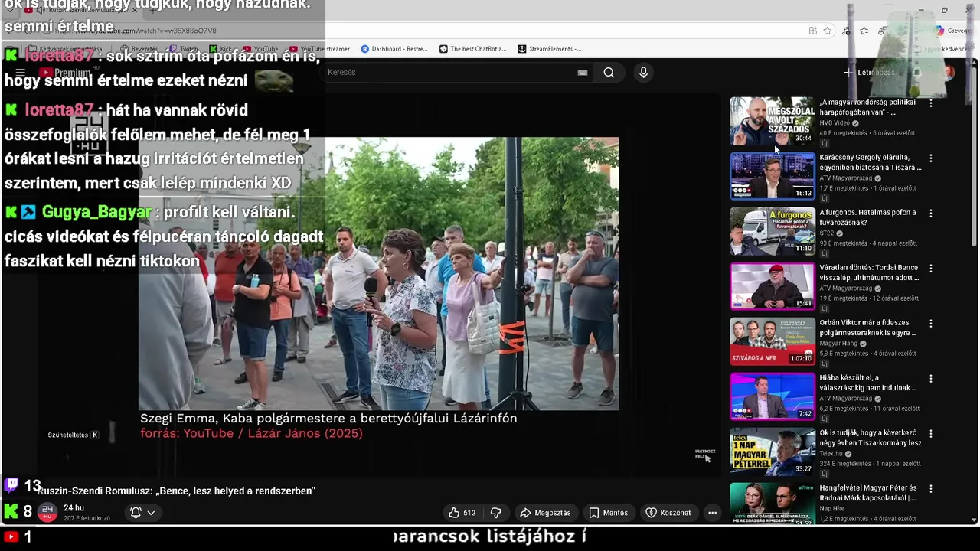The width and height of the screenshot is (980, 551).
Task: Open the 'Ők is tudják, hogy a következő' title
Action: coord(871,438)
